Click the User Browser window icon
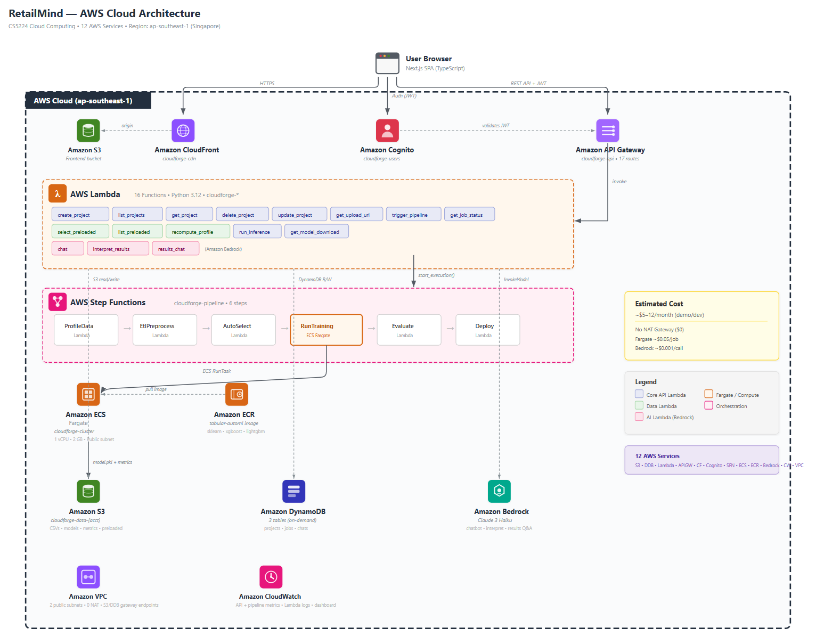This screenshot has width=816, height=644. pyautogui.click(x=387, y=63)
